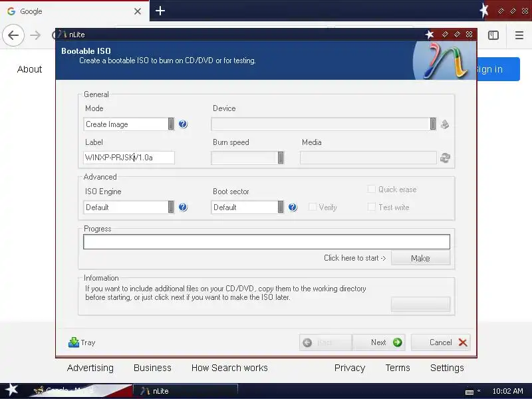Viewport: 532px width, 399px height.
Task: Click the browser back arrow button
Action: (13, 35)
